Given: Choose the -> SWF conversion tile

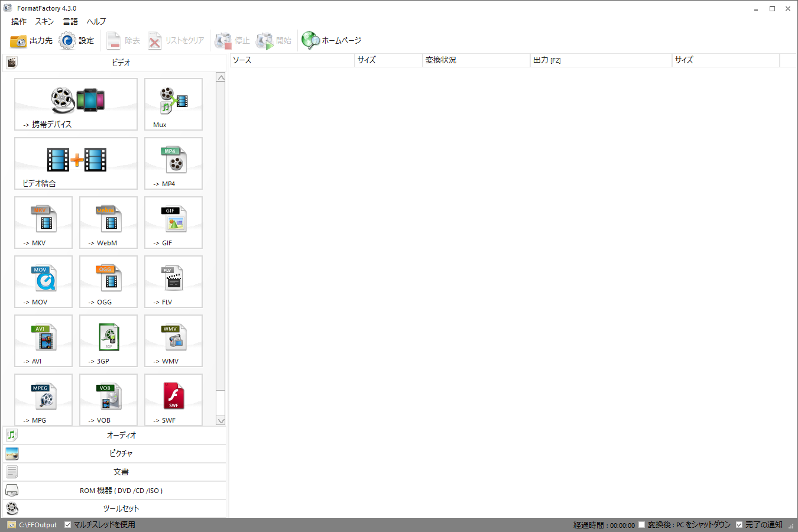Looking at the screenshot, I should [173, 400].
